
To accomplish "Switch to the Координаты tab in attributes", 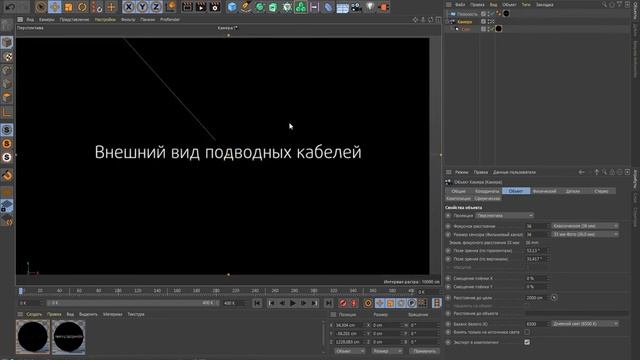I will pos(487,191).
